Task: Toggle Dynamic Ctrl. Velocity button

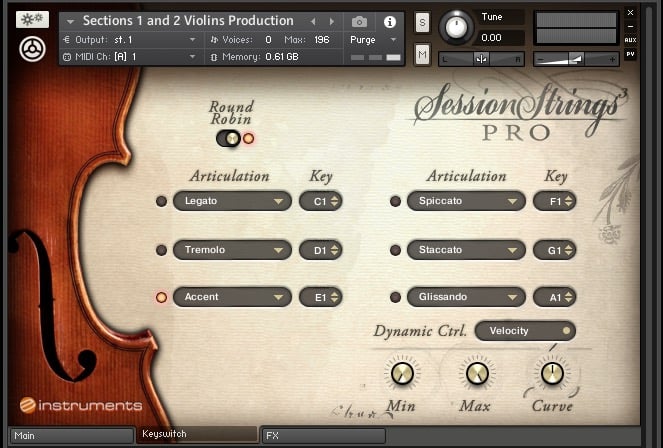Action: [x=525, y=331]
